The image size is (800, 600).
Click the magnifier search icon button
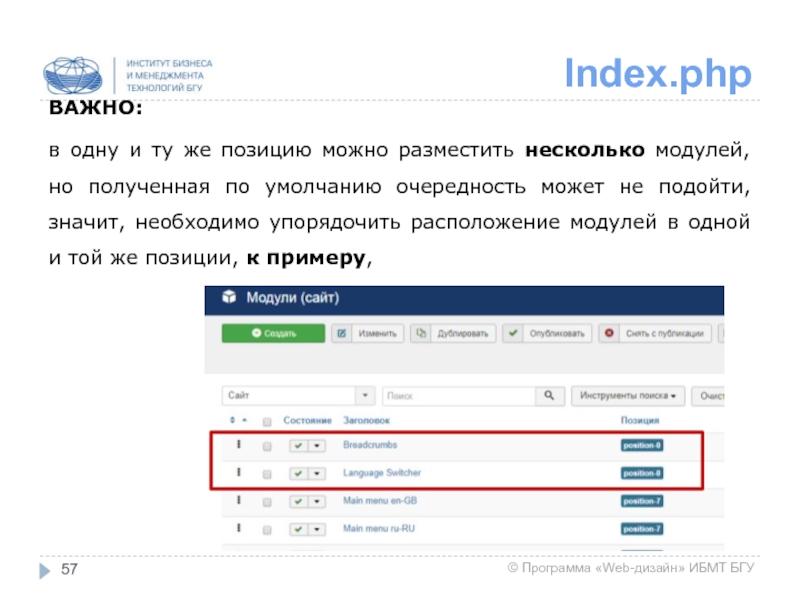549,395
